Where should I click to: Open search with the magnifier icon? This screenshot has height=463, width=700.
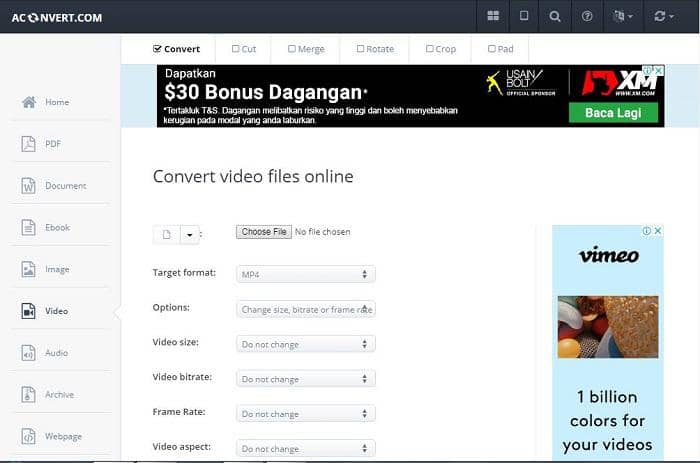tap(555, 16)
